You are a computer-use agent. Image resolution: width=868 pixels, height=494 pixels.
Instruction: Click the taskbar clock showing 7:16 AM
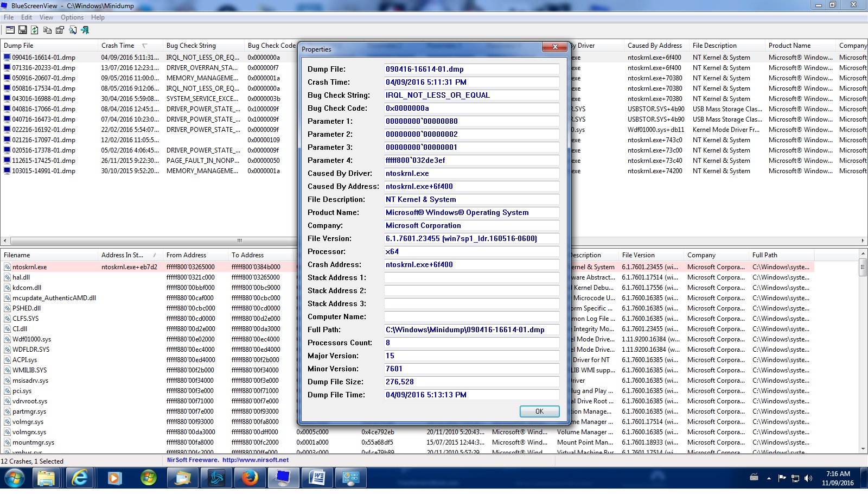click(x=838, y=478)
